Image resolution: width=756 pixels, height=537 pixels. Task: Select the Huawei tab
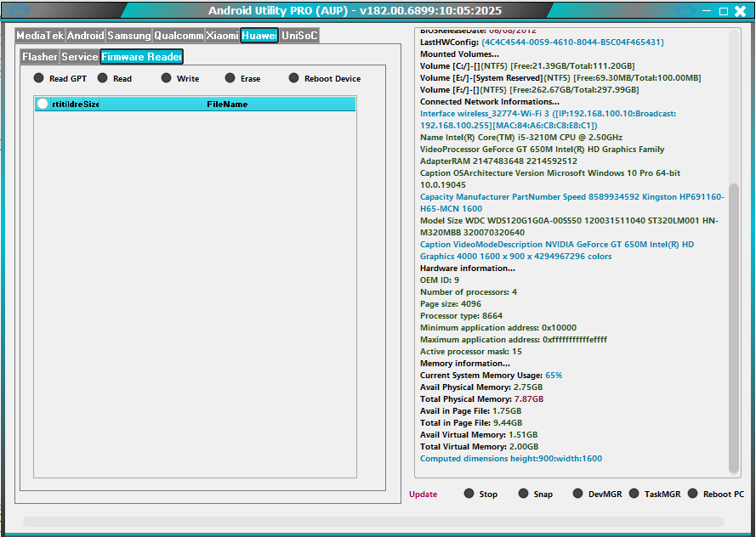point(259,36)
